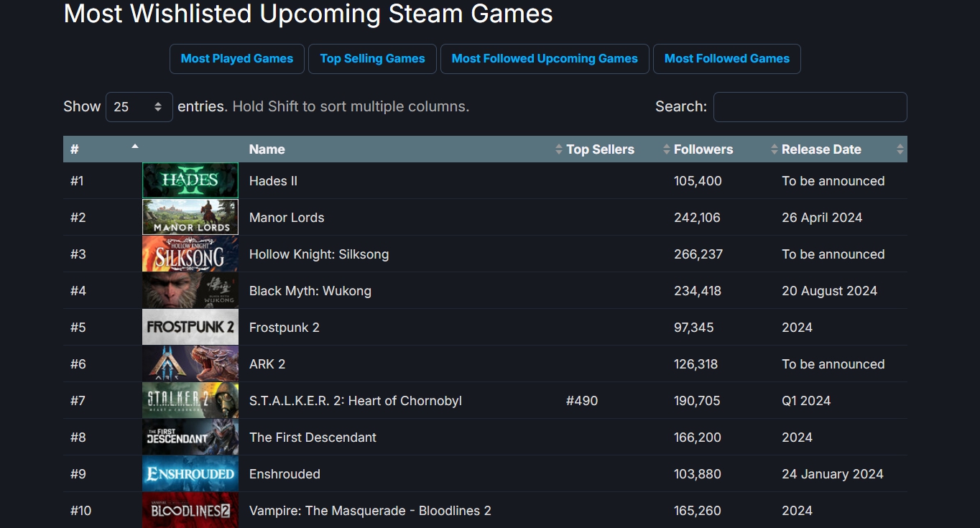
Task: Open The First Descendant name link
Action: pyautogui.click(x=313, y=437)
